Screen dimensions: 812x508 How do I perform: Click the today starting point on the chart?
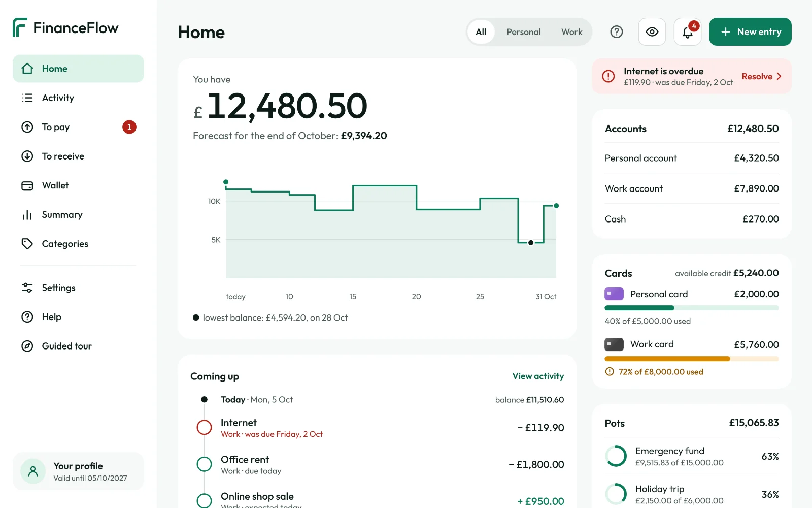(x=226, y=182)
